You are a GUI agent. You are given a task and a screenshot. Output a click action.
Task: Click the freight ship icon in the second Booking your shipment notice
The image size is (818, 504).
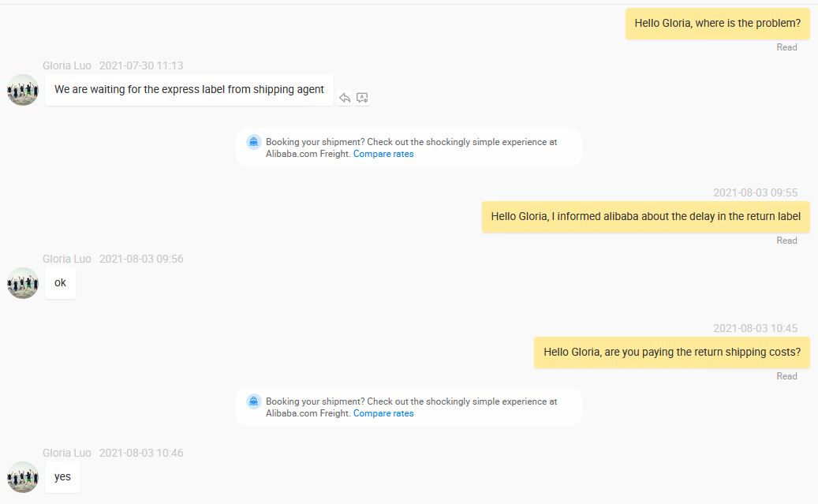(253, 401)
